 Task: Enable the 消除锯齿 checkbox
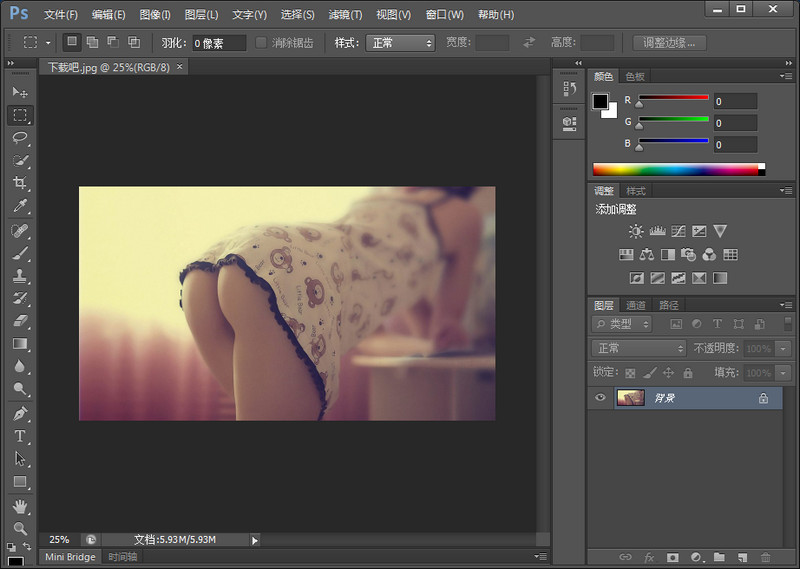tap(262, 43)
